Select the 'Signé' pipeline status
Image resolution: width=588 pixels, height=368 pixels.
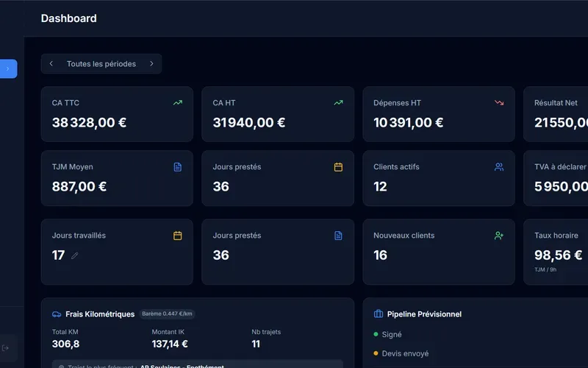(392, 335)
